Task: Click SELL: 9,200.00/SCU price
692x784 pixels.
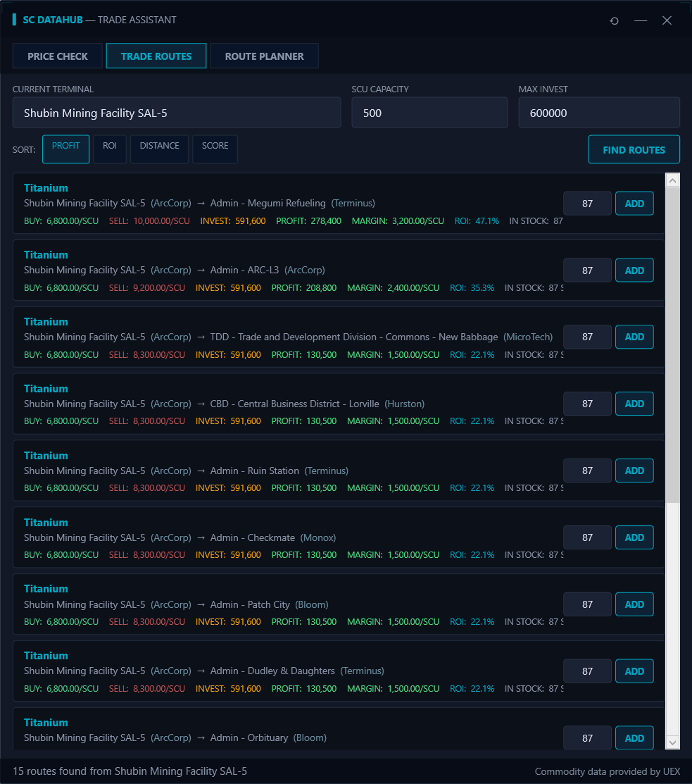Action: point(147,288)
